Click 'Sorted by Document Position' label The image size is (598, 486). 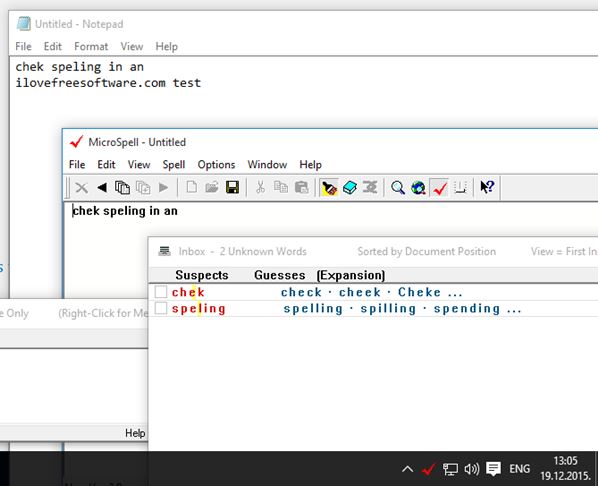pos(426,251)
